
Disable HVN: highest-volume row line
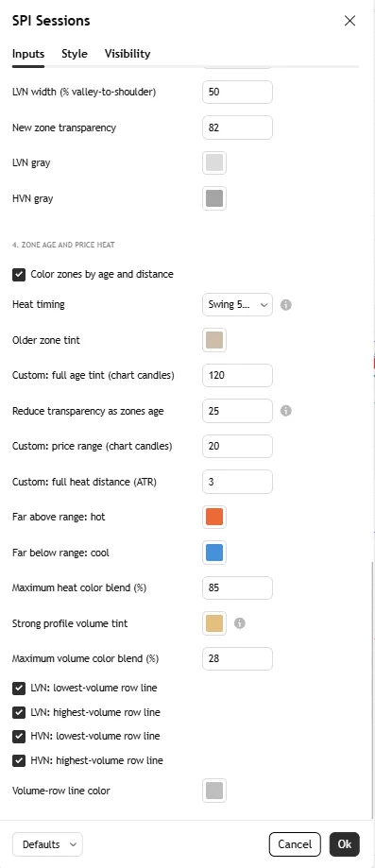pyautogui.click(x=19, y=760)
